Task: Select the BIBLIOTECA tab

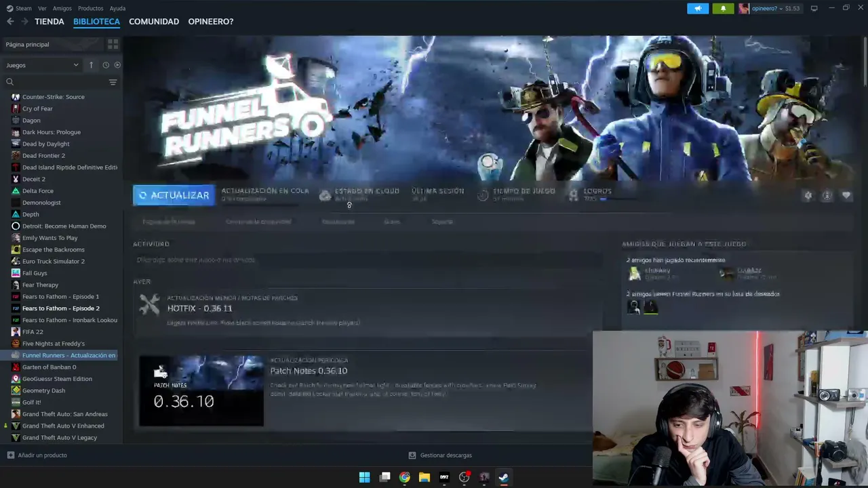Action: coord(96,22)
